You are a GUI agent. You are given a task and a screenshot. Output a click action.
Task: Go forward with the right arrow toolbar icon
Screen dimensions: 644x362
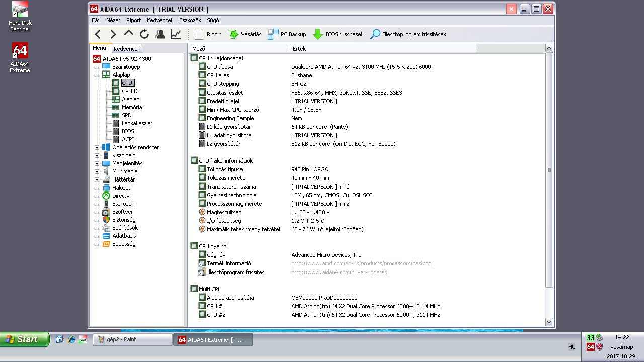tap(113, 34)
